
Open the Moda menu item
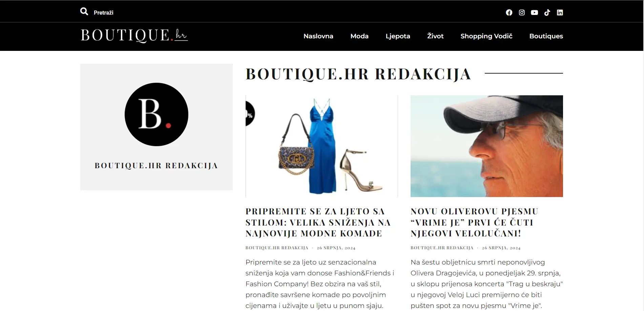[359, 36]
